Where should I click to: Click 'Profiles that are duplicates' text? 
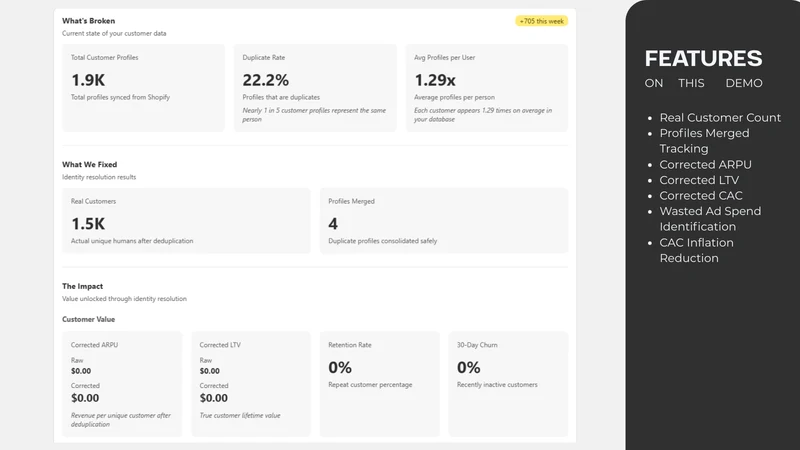(x=281, y=97)
